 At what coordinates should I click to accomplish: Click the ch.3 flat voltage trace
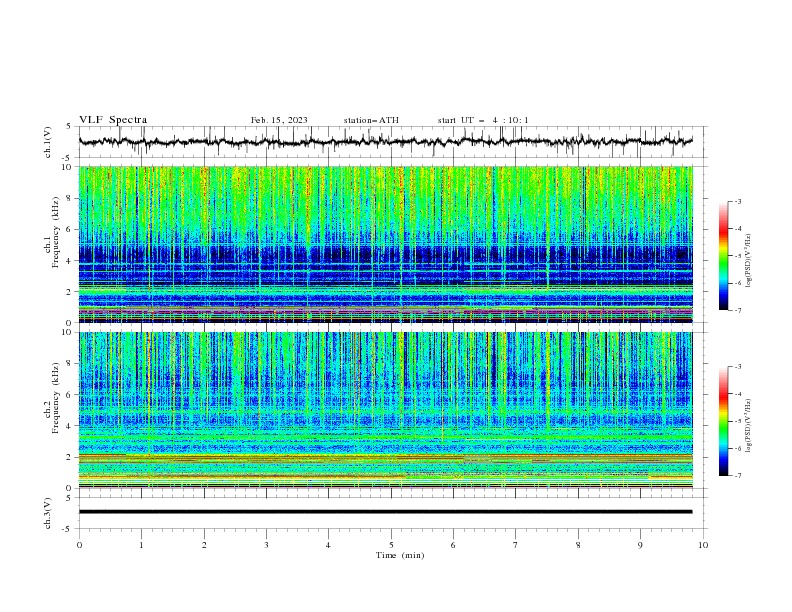385,512
